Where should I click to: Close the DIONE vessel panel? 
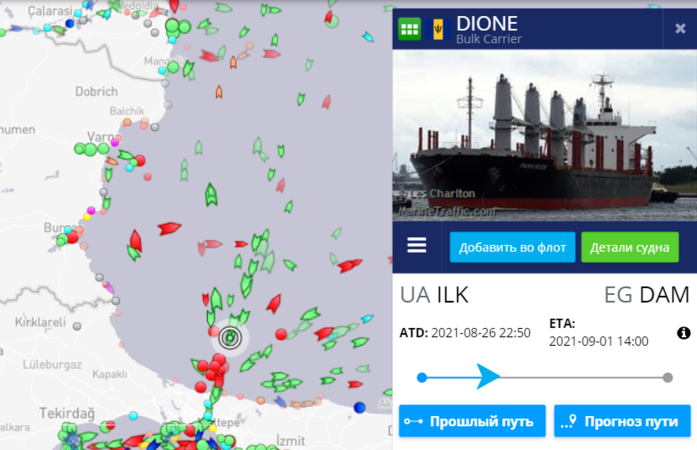(x=680, y=29)
